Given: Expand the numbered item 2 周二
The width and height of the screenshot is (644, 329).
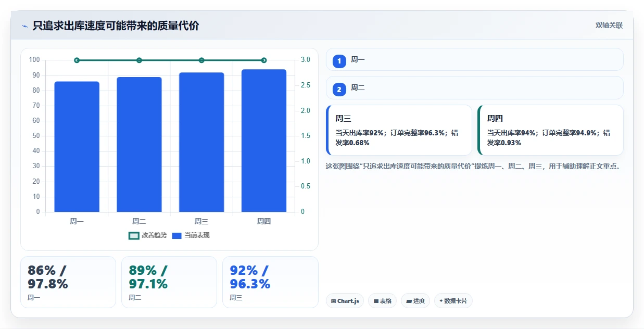Looking at the screenshot, I should coord(474,88).
